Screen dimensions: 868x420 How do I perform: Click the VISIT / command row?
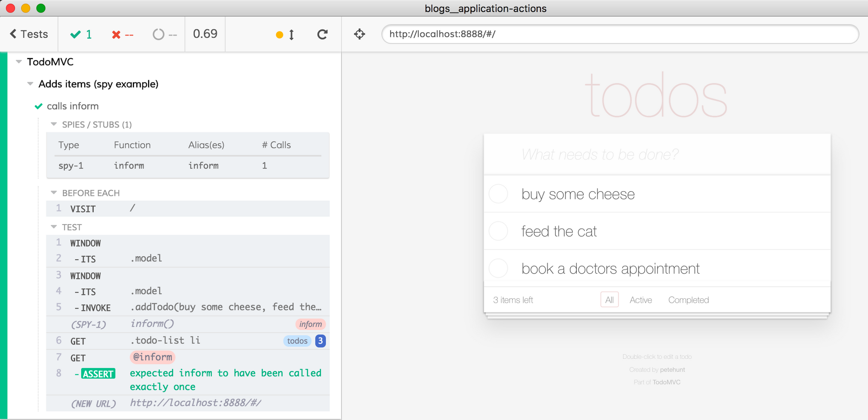pos(188,208)
